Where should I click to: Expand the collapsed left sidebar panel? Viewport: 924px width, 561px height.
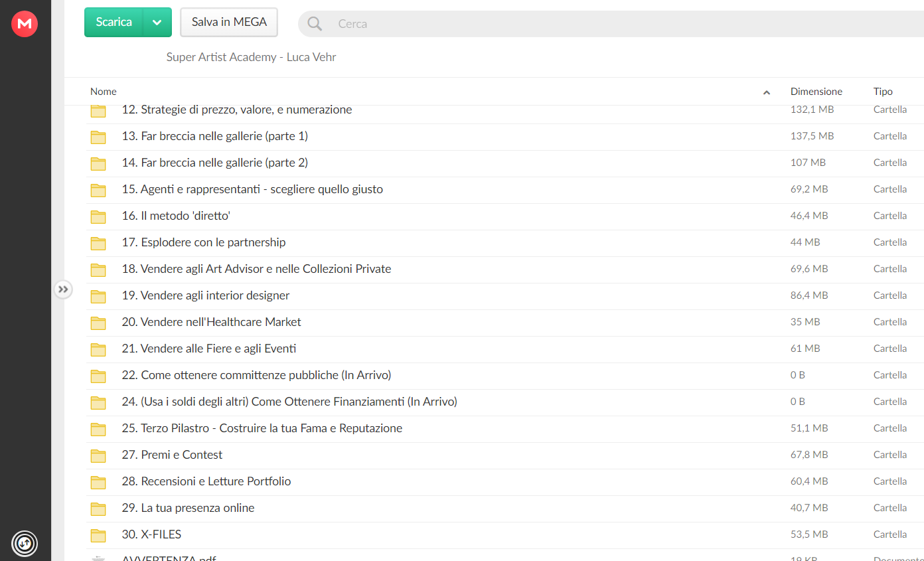63,289
